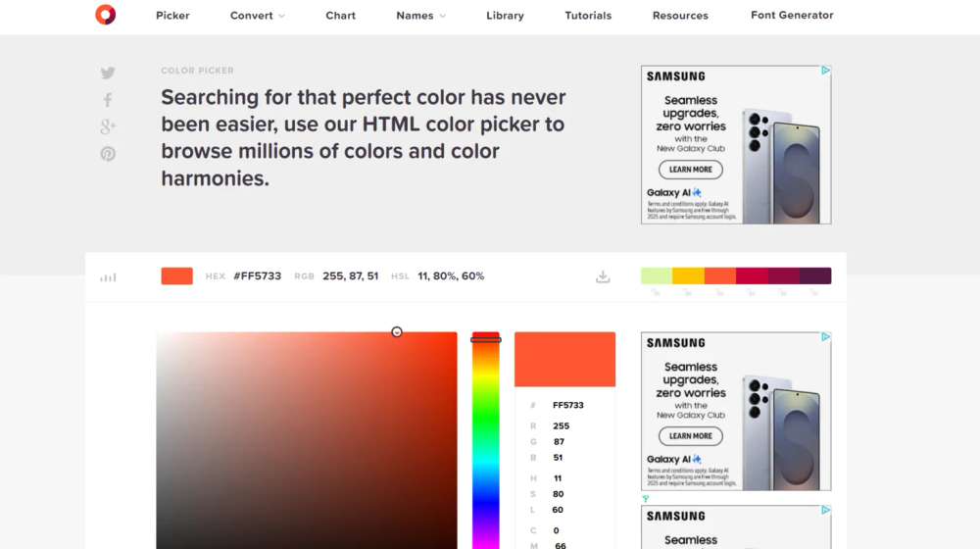
Task: Open the Convert dropdown menu
Action: coord(257,16)
